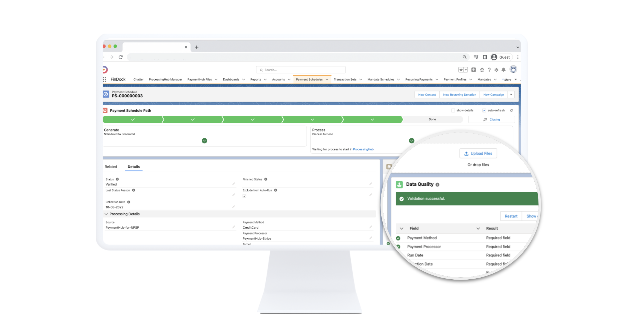Viewport: 644px width, 330px height.
Task: Enable the show details checkbox
Action: [x=453, y=111]
